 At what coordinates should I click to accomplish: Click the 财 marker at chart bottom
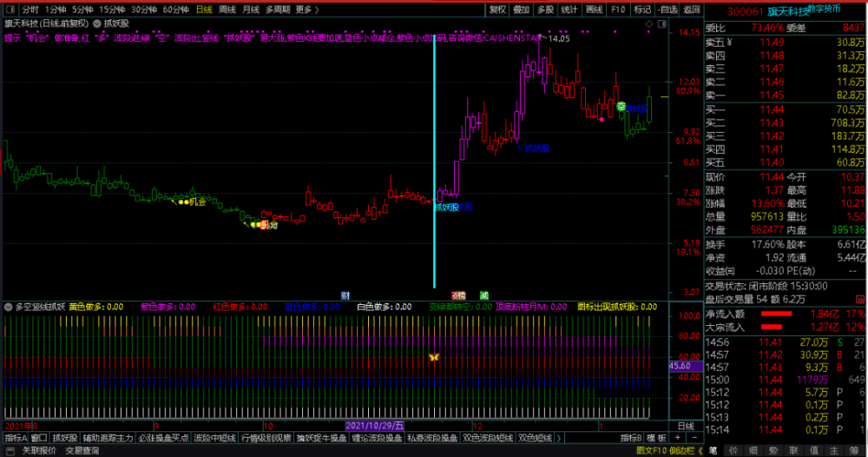[345, 295]
